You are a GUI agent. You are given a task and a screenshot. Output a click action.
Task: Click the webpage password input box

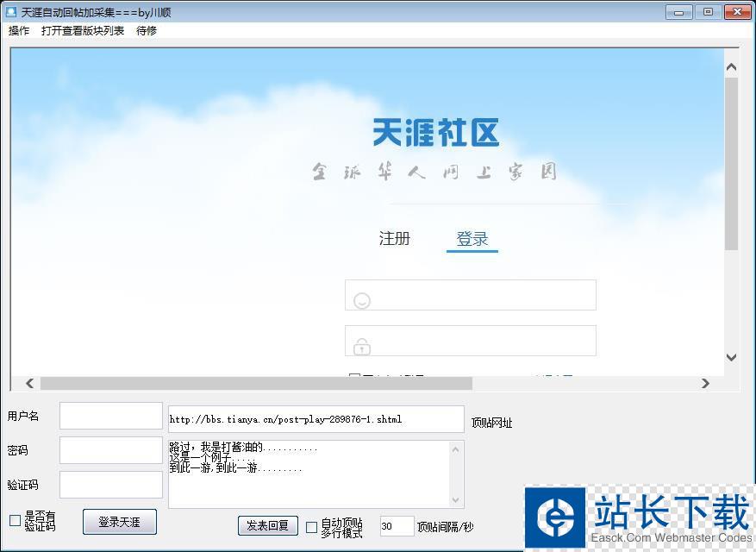pos(471,341)
